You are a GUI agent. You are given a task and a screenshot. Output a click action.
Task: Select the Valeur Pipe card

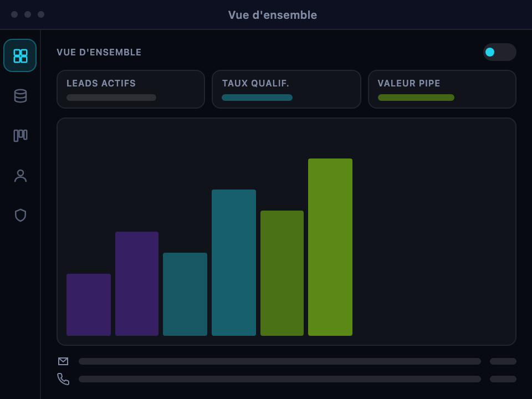click(x=442, y=89)
